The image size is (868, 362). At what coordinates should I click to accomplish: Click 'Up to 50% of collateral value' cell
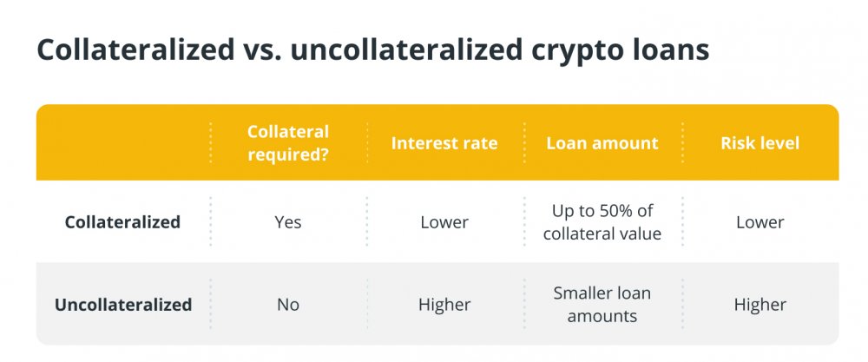click(602, 222)
